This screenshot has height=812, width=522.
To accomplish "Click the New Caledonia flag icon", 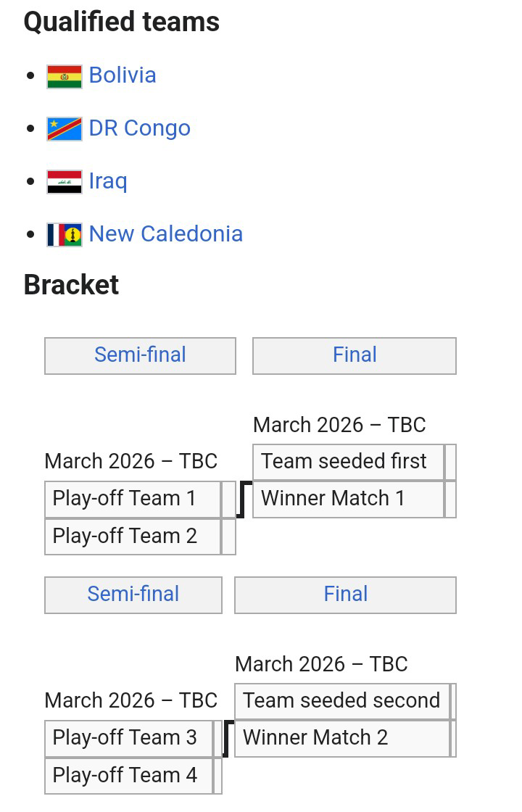I will tap(65, 235).
